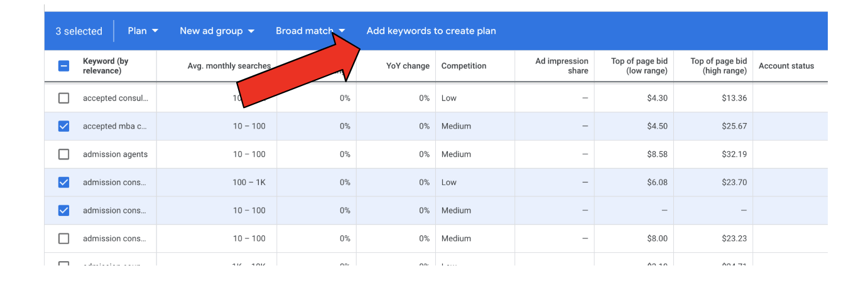Viewport: 868px width, 300px height.
Task: Uncheck the 'accepted mba c...' keyword checkbox
Action: click(63, 126)
